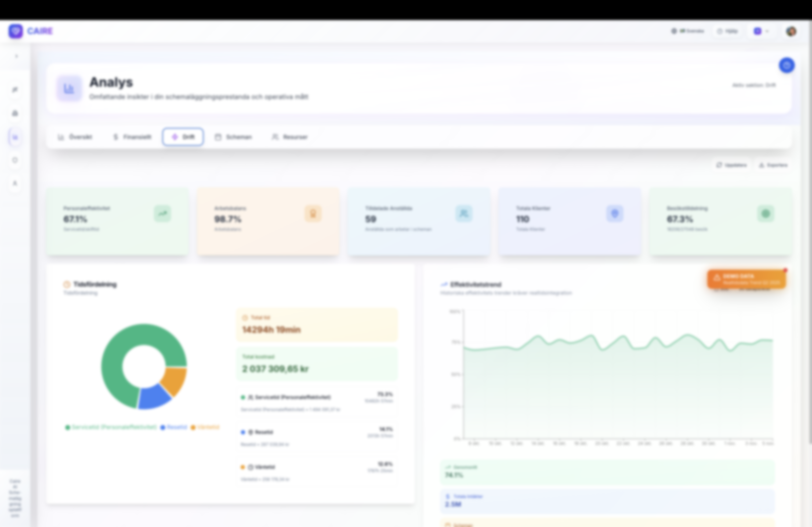Click the Uppdatera refresh button
The image size is (812, 527).
point(731,165)
